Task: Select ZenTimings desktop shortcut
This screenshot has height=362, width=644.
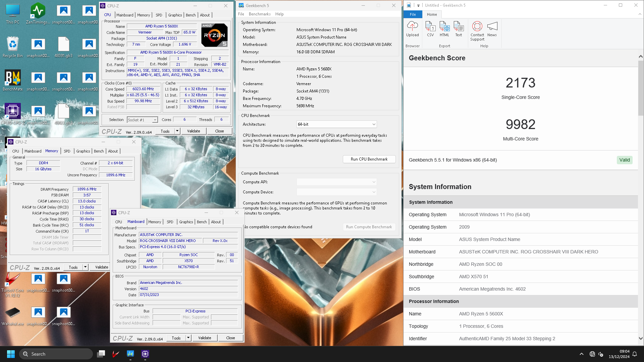Action: point(38,14)
